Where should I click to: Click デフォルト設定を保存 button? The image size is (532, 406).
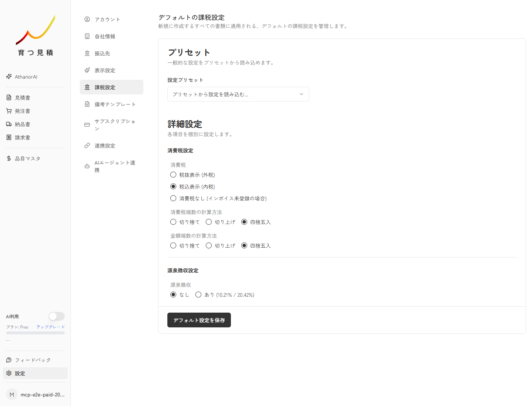199,320
